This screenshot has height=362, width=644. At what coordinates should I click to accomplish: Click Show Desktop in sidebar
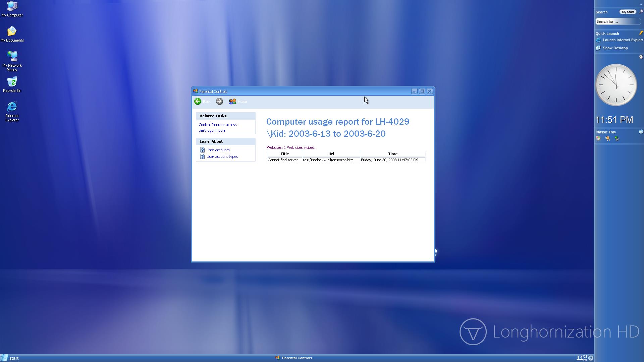[x=615, y=48]
